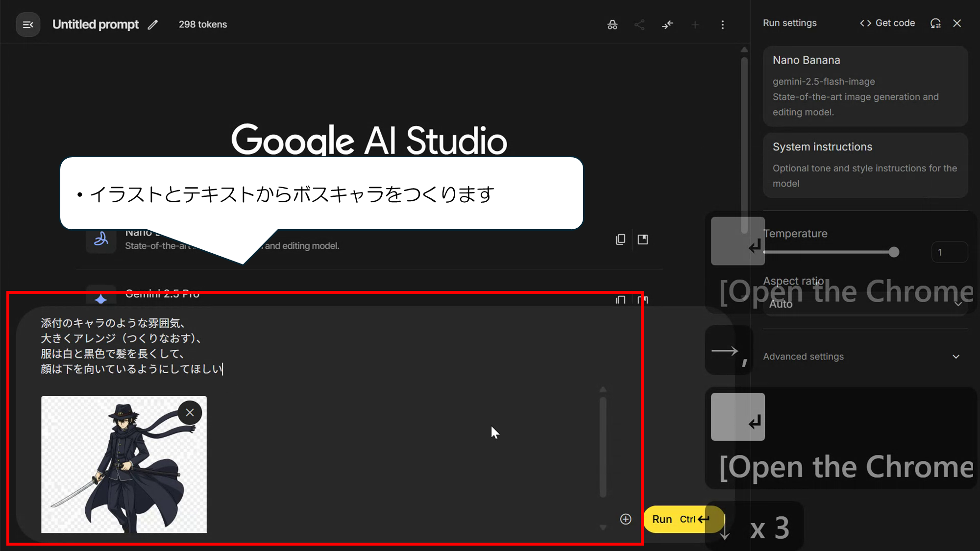Click inside the Japanese prompt text box
980x551 pixels.
(x=318, y=346)
